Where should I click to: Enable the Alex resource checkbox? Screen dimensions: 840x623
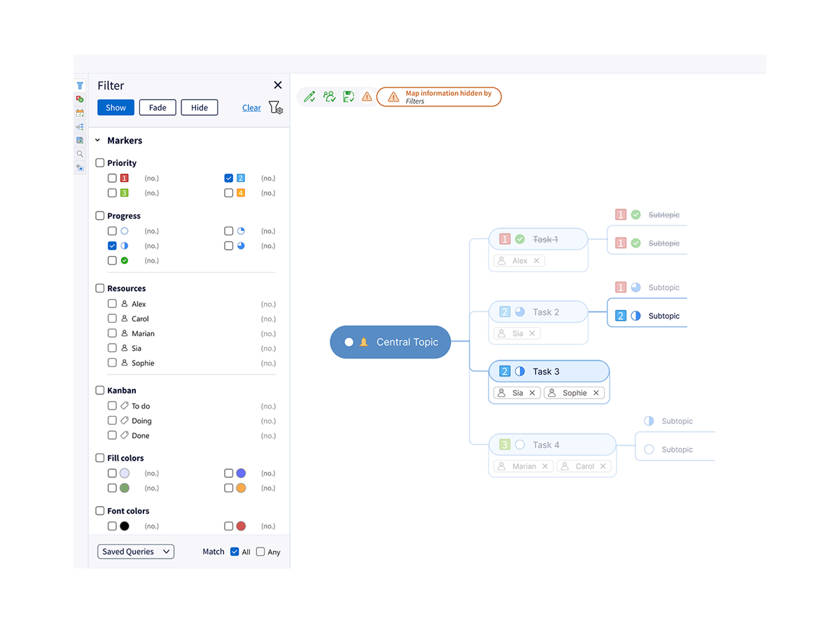pyautogui.click(x=112, y=304)
